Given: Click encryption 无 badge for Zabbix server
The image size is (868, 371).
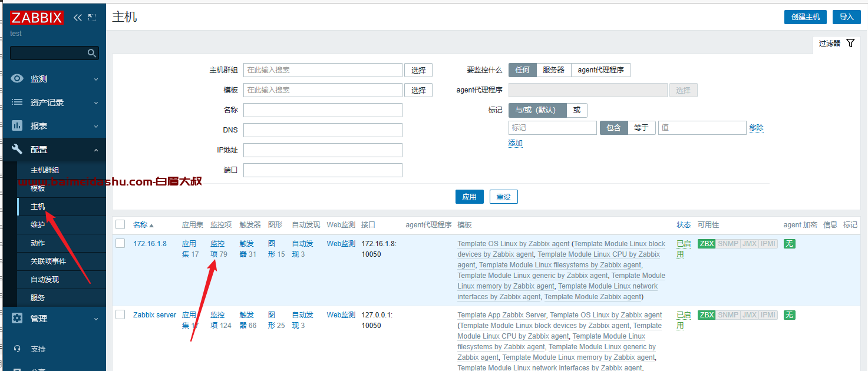Looking at the screenshot, I should (x=789, y=315).
